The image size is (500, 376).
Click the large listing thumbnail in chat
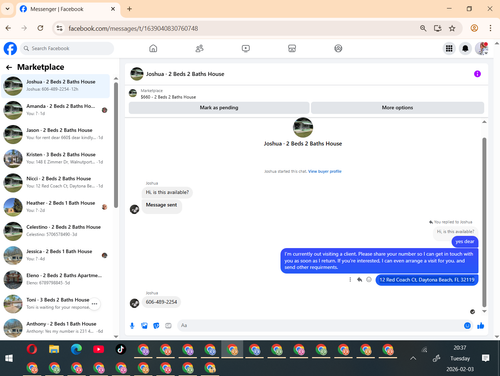tap(303, 127)
